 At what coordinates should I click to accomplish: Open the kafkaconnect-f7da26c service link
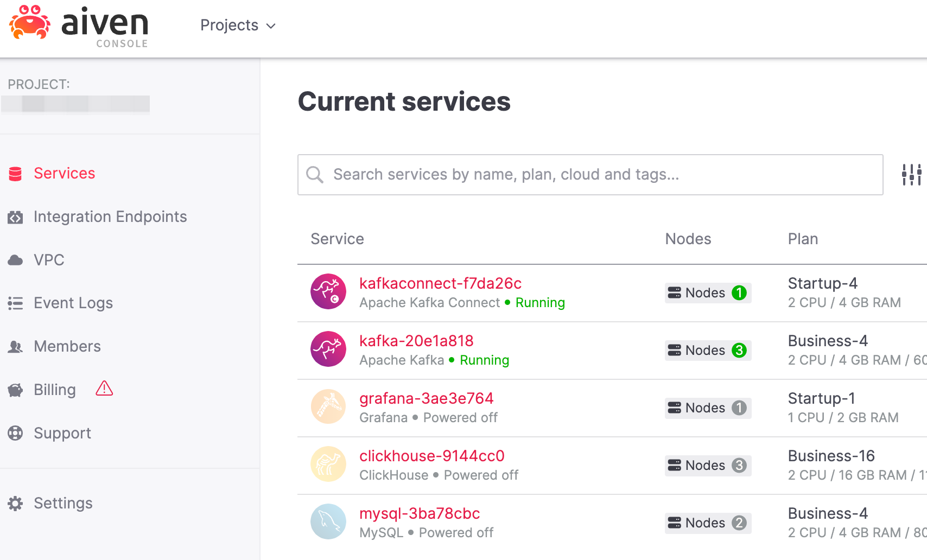(440, 283)
